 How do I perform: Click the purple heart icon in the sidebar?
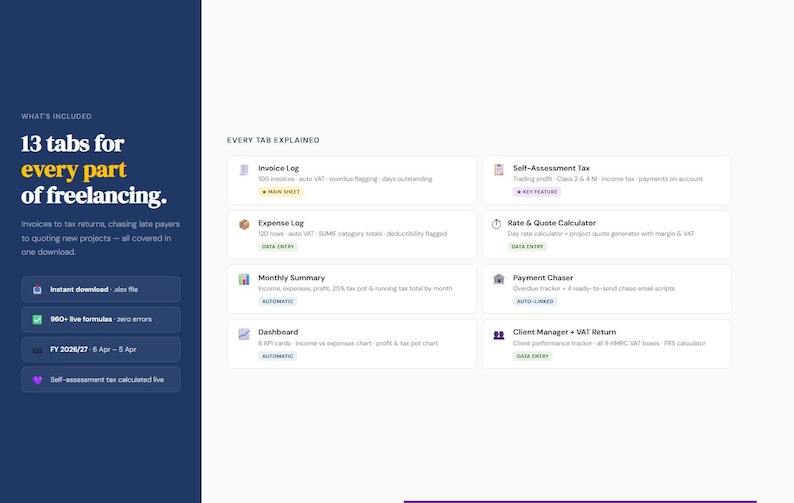(x=37, y=380)
